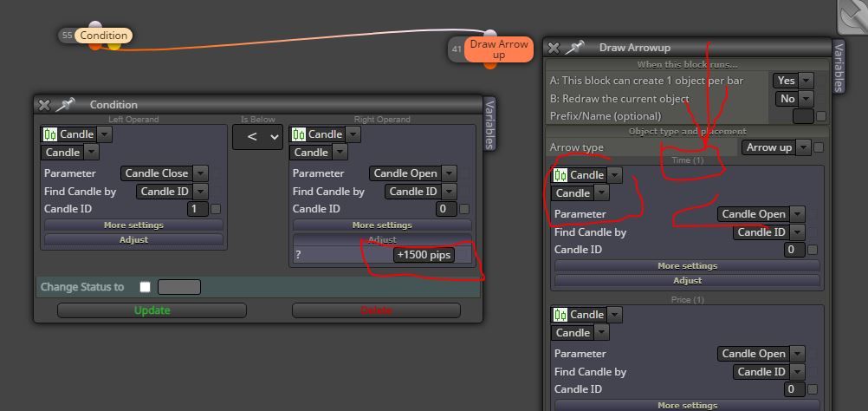Image resolution: width=868 pixels, height=411 pixels.
Task: Open Right Operand Find Candle by dropdown
Action: (420, 192)
